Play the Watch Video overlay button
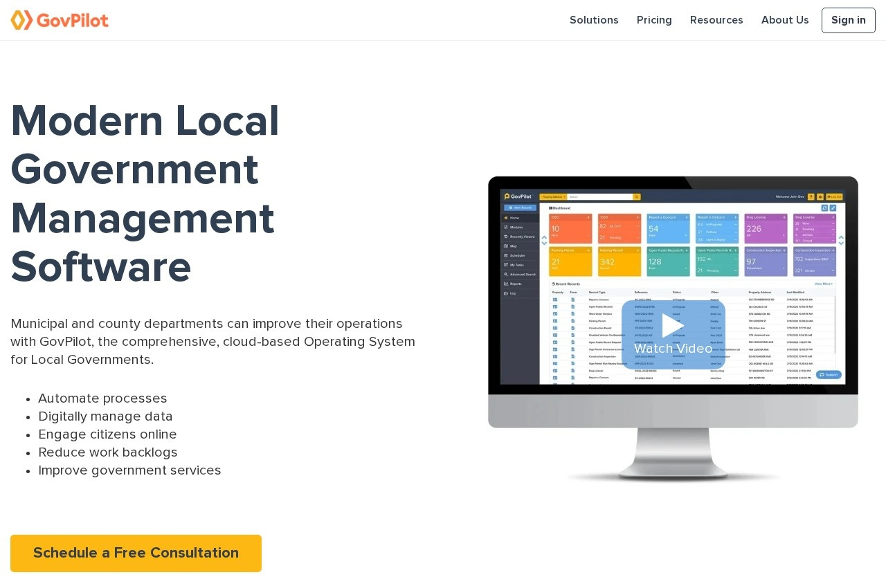The height and width of the screenshot is (588, 886). pyautogui.click(x=673, y=334)
